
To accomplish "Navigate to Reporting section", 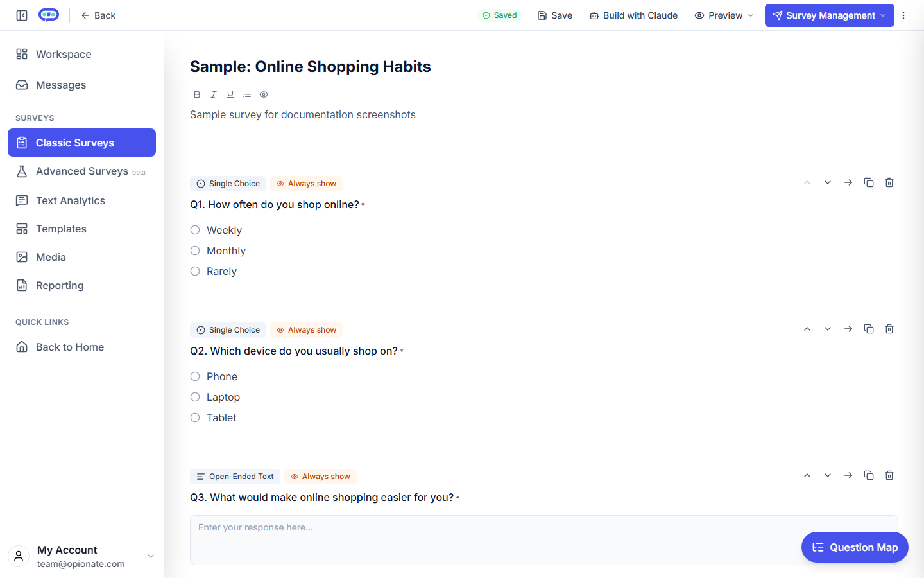I will pyautogui.click(x=81, y=285).
